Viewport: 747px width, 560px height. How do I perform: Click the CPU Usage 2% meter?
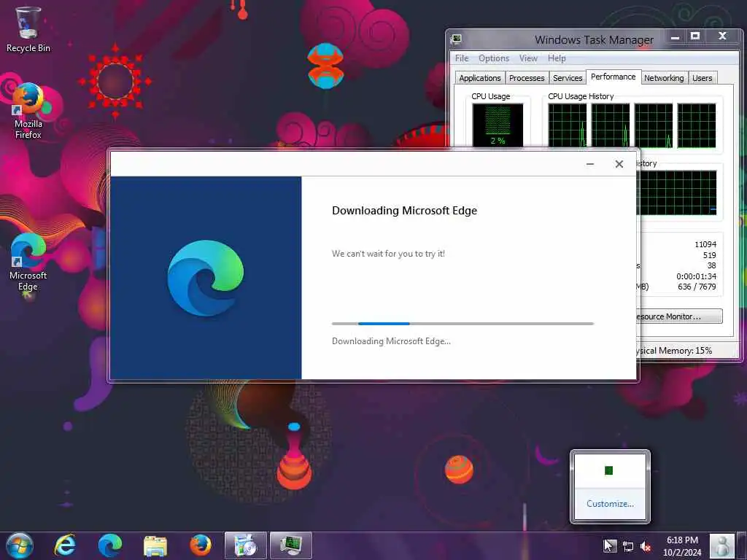coord(498,125)
